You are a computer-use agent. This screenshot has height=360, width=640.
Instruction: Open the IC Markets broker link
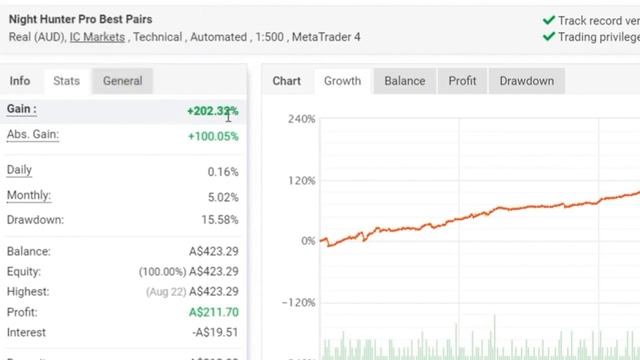pyautogui.click(x=97, y=37)
